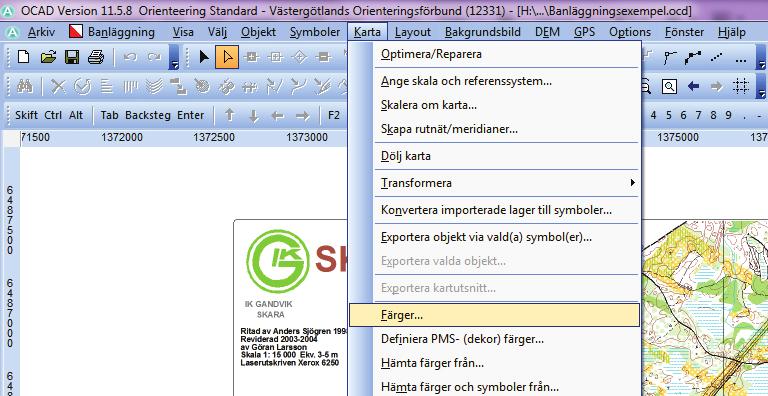The height and width of the screenshot is (396, 768).
Task: Open the Banläggning menu
Action: point(112,32)
